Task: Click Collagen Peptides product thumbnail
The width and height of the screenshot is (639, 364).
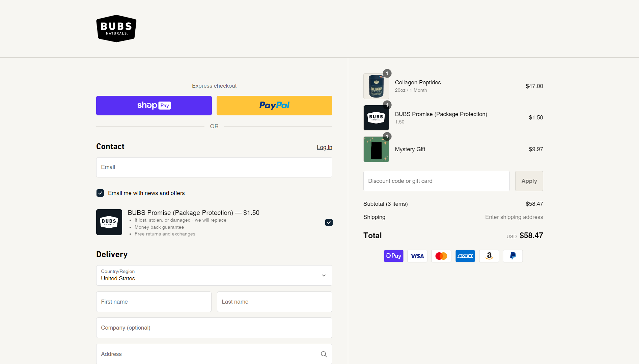Action: 376,86
